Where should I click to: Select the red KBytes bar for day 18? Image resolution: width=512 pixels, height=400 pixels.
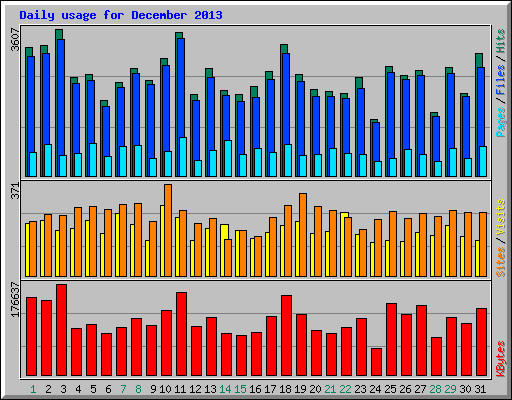[286, 336]
